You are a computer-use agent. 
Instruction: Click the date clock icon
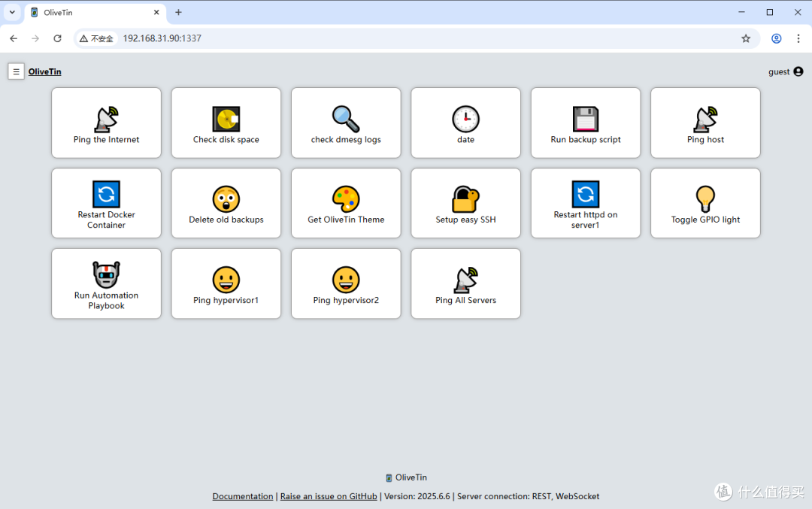point(465,119)
